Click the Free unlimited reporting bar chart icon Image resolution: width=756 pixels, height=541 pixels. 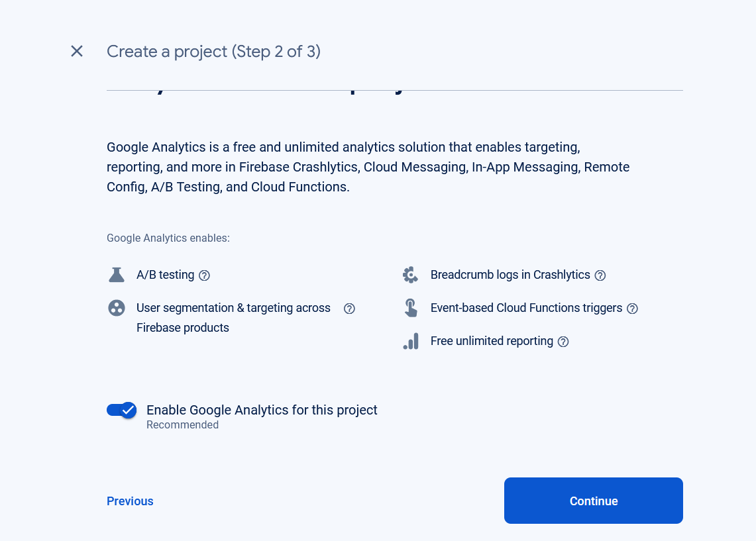coord(411,341)
